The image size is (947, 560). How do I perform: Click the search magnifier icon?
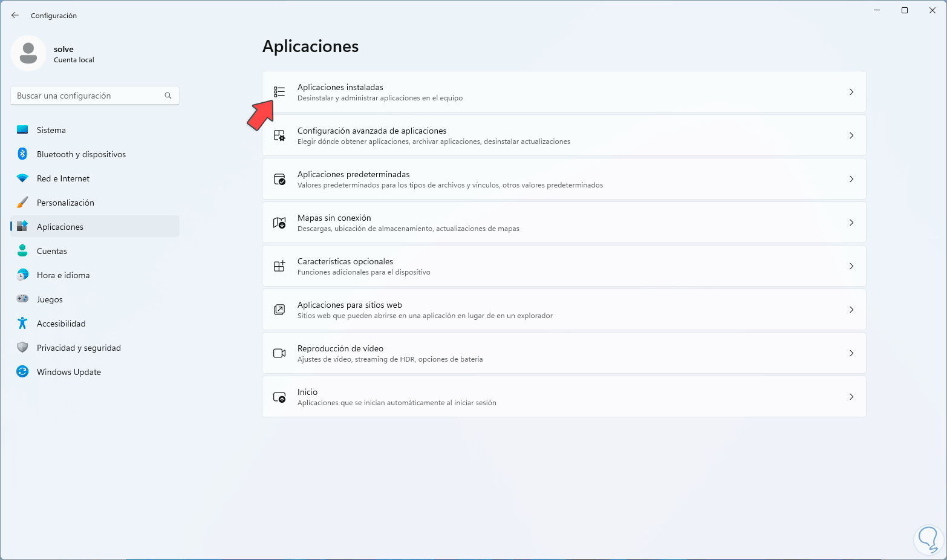click(x=168, y=96)
